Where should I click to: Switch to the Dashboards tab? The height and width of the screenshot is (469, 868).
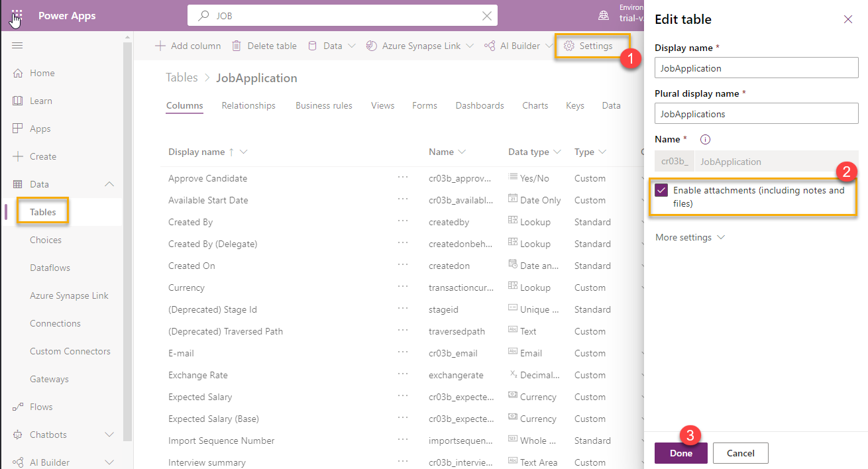point(480,105)
